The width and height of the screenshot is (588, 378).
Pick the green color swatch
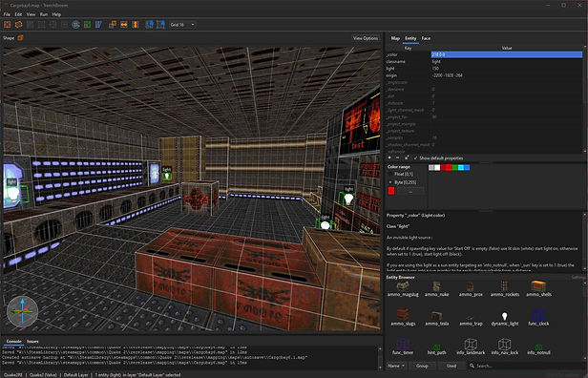(x=455, y=167)
